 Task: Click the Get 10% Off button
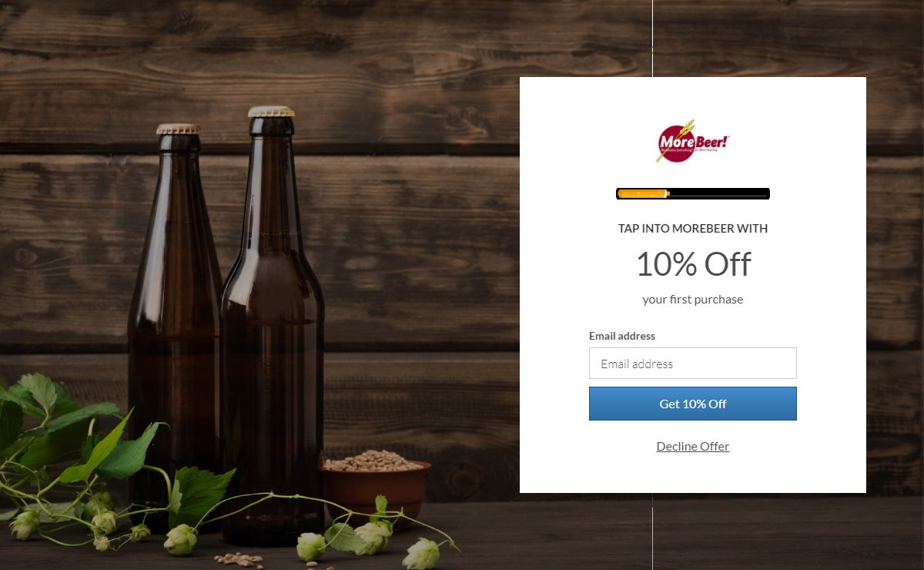[x=693, y=404]
